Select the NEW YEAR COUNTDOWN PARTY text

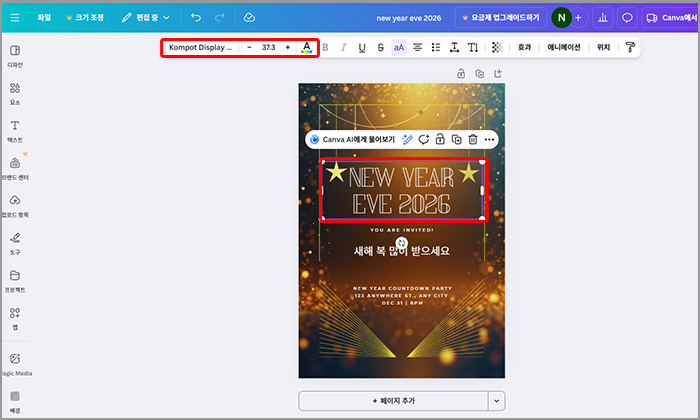tap(402, 288)
